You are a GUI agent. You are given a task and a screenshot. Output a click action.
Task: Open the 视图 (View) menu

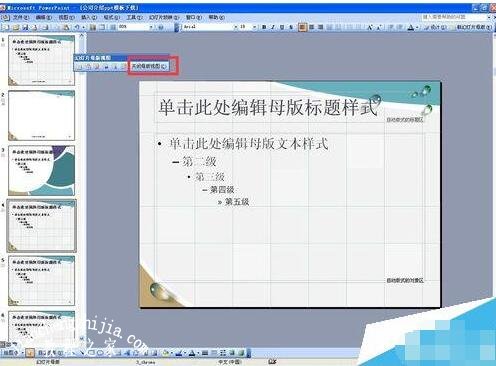pyautogui.click(x=66, y=17)
